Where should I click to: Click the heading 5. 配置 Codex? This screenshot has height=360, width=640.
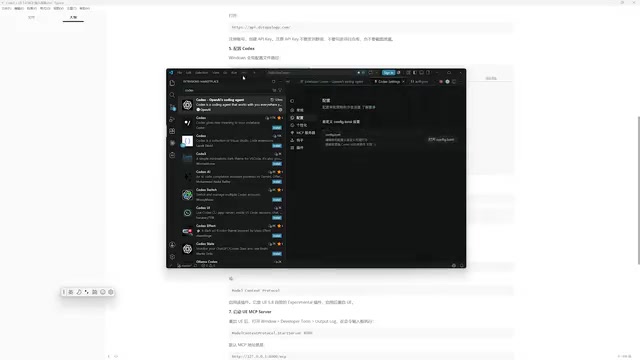(242, 48)
